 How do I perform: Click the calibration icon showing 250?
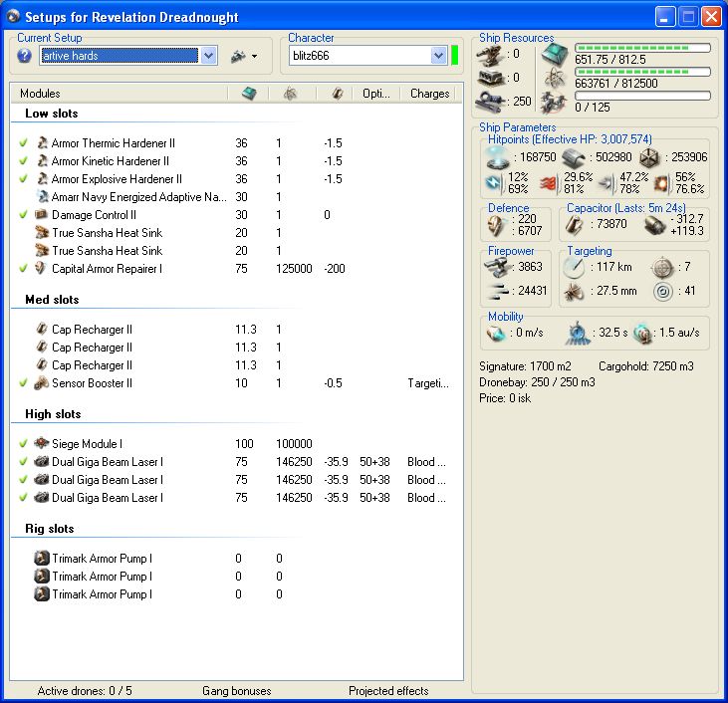490,102
